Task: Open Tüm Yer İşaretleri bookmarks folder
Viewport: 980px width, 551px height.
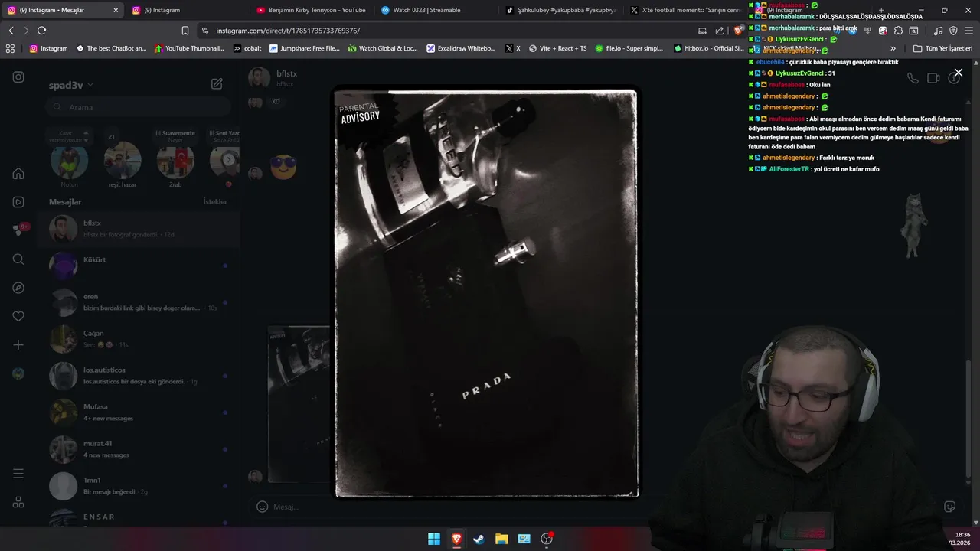Action: [942, 48]
